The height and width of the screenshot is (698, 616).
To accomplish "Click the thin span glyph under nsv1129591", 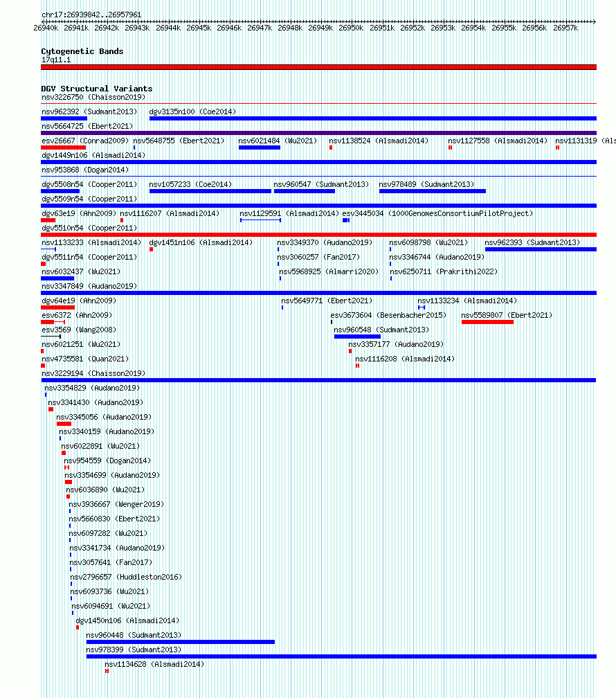I will tap(260, 220).
